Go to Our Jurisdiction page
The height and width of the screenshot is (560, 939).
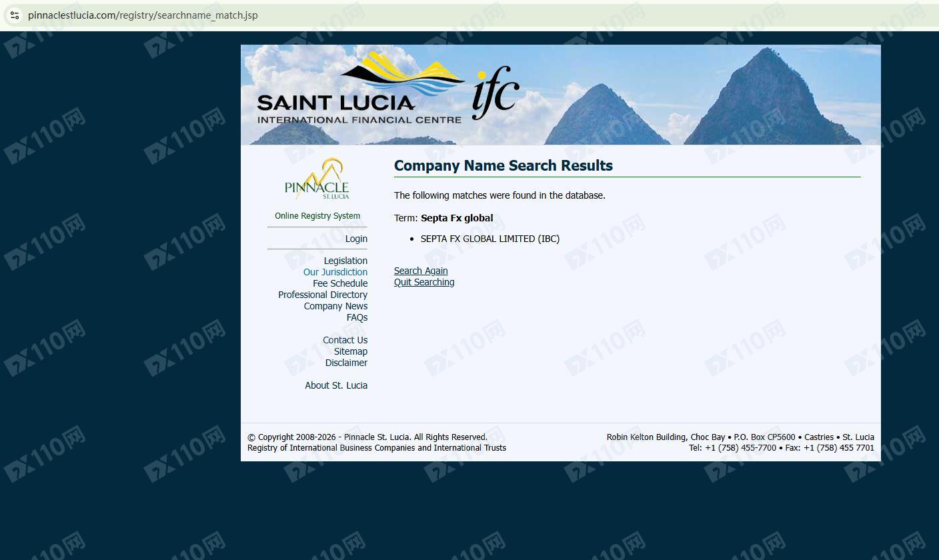[335, 272]
